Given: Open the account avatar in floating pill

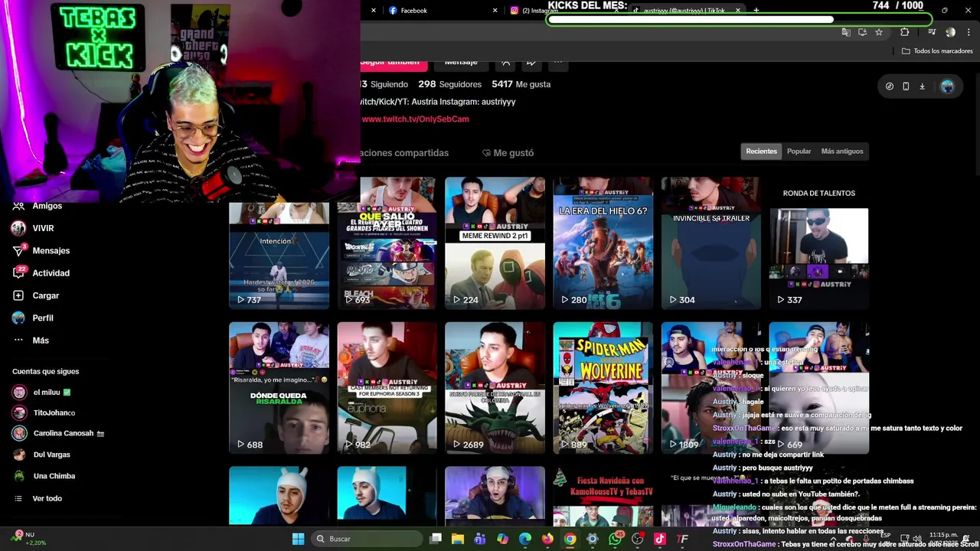Looking at the screenshot, I should [947, 86].
